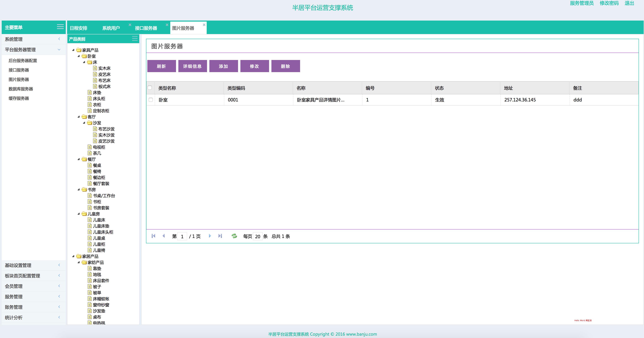Go to first page of pagination

154,236
